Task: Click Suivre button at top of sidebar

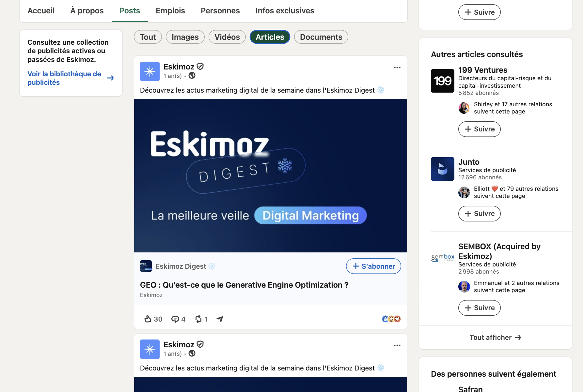Action: (480, 12)
